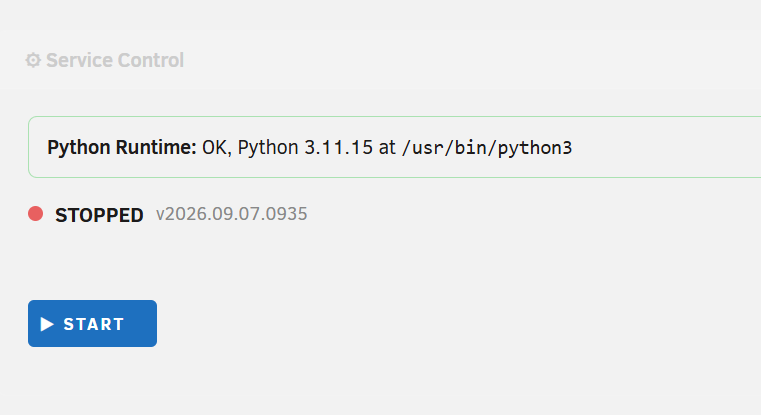The image size is (761, 415).
Task: Click the 3.11.15 digits in runtime text
Action: [338, 147]
